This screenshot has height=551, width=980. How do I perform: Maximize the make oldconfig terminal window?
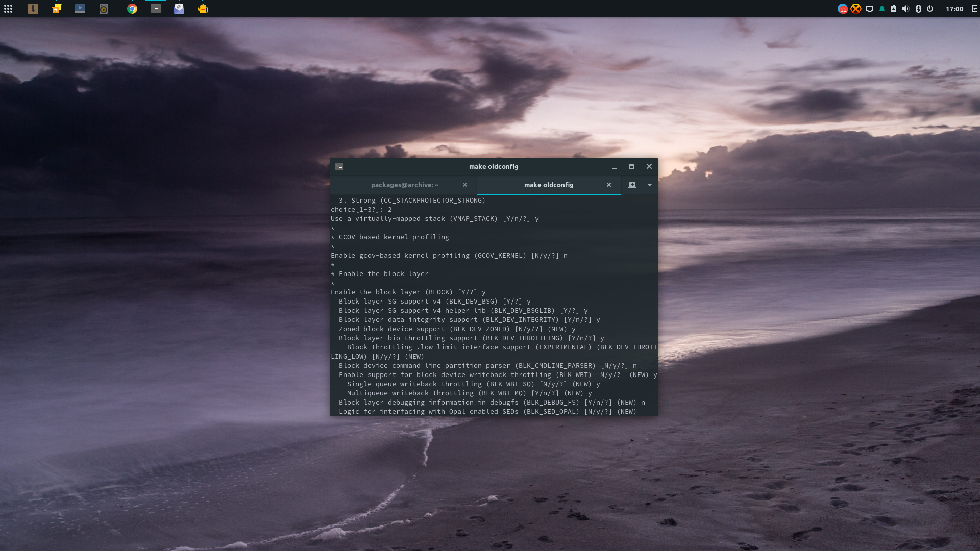point(632,166)
